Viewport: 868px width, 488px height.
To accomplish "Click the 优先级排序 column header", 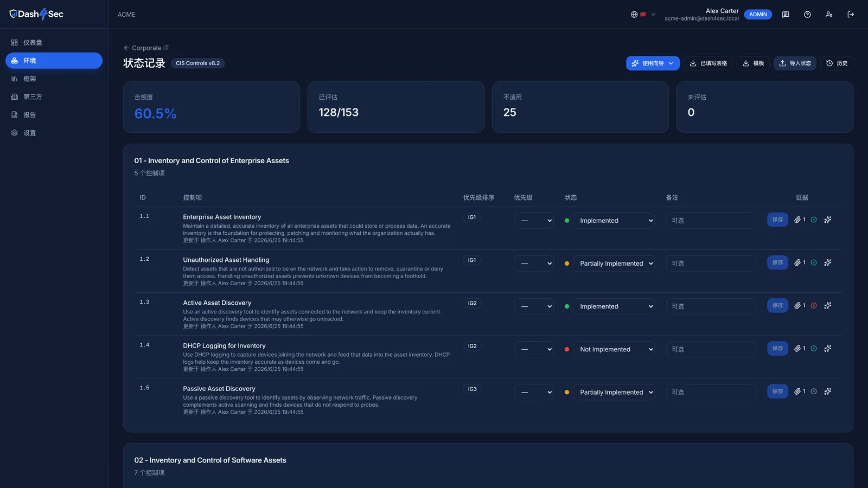I will click(x=478, y=197).
